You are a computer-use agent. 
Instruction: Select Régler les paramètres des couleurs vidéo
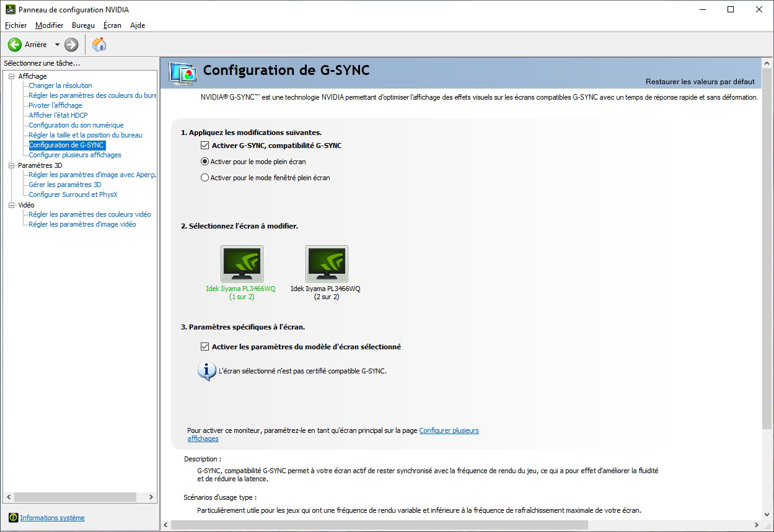(x=90, y=214)
